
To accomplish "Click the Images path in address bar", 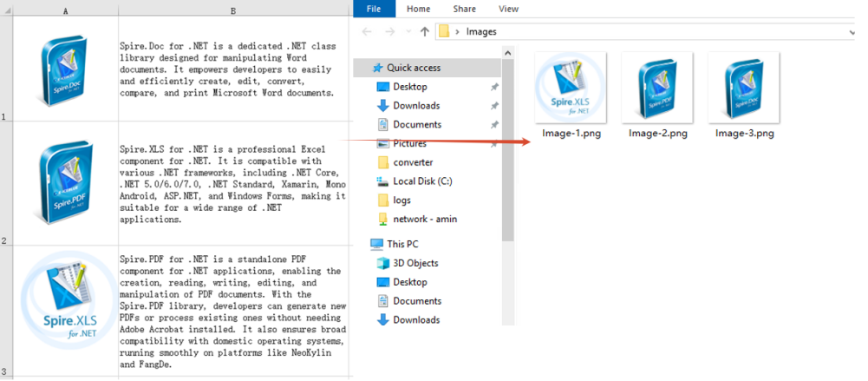I will [x=481, y=31].
